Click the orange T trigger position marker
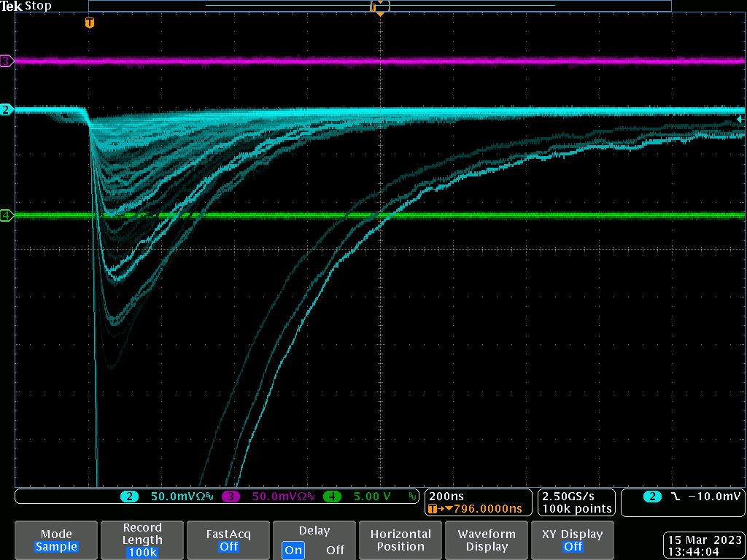The height and width of the screenshot is (560, 747). click(x=89, y=23)
